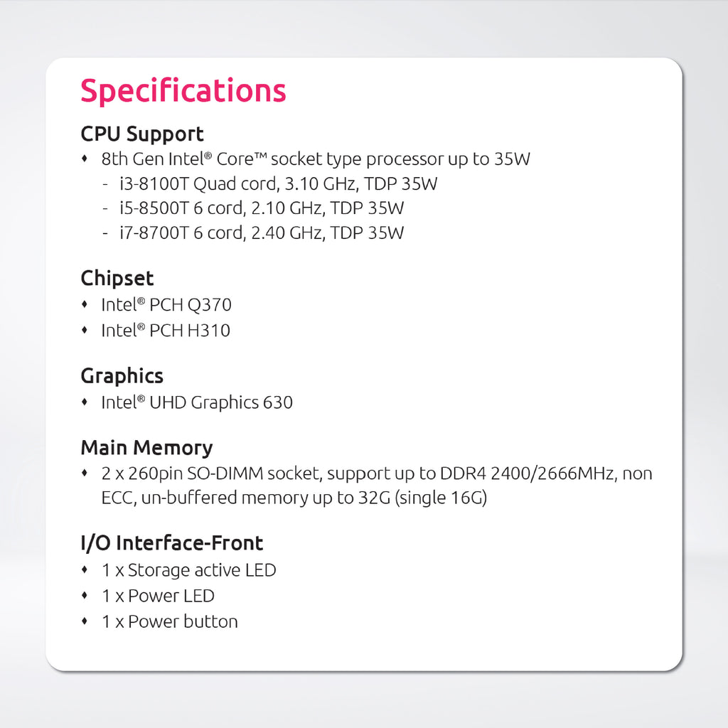The image size is (728, 728).
Task: Click the Chipset heading
Action: pyautogui.click(x=117, y=278)
